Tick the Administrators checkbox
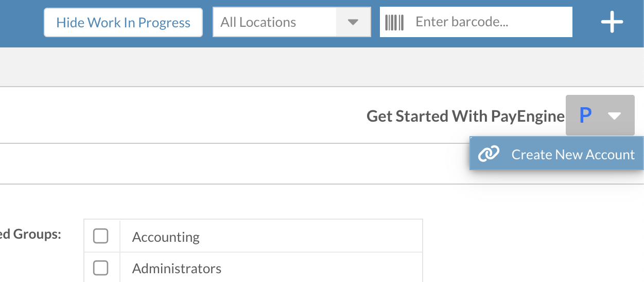Viewport: 644px width, 282px height. 100,268
